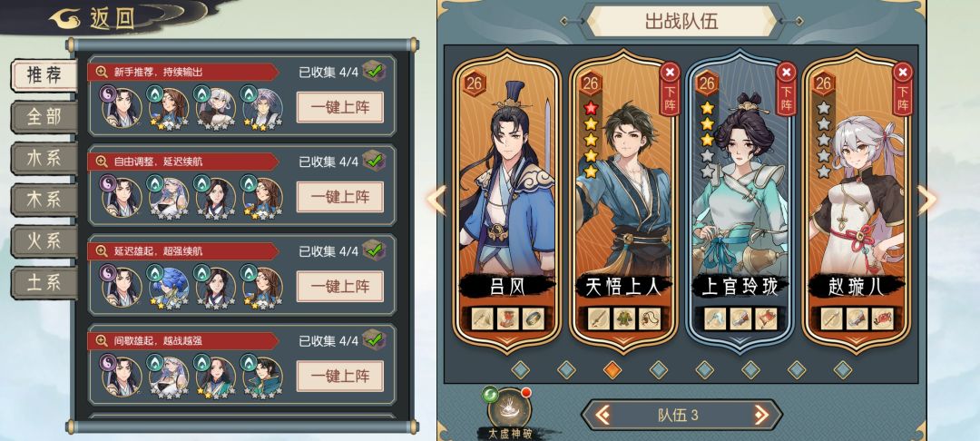Open the 火系 tab

point(44,241)
